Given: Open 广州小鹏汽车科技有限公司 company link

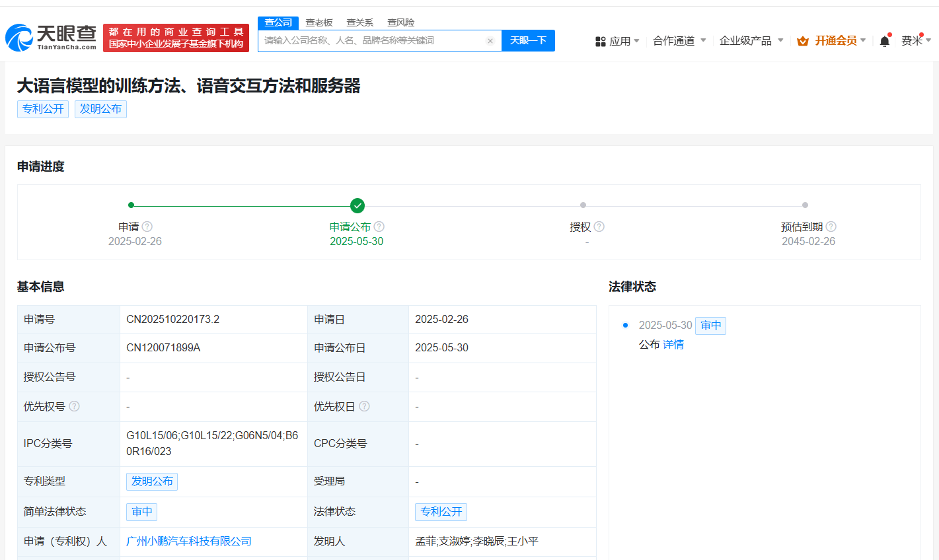Looking at the screenshot, I should tap(189, 541).
